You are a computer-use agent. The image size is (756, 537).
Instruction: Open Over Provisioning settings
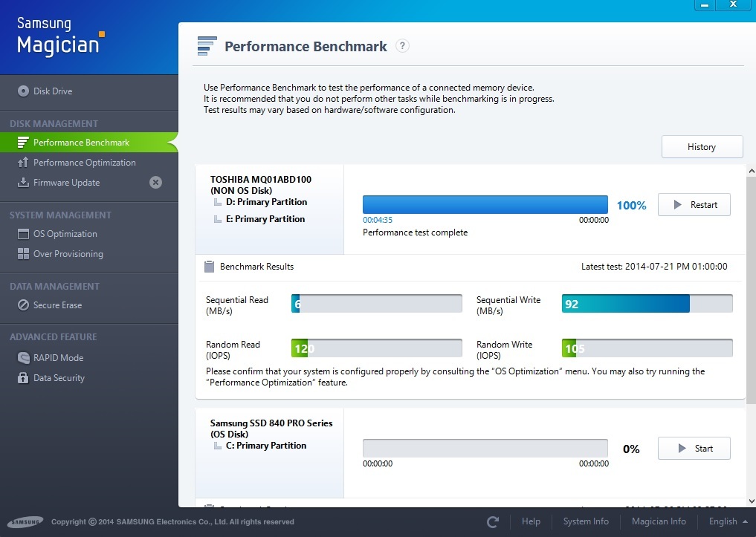[68, 254]
